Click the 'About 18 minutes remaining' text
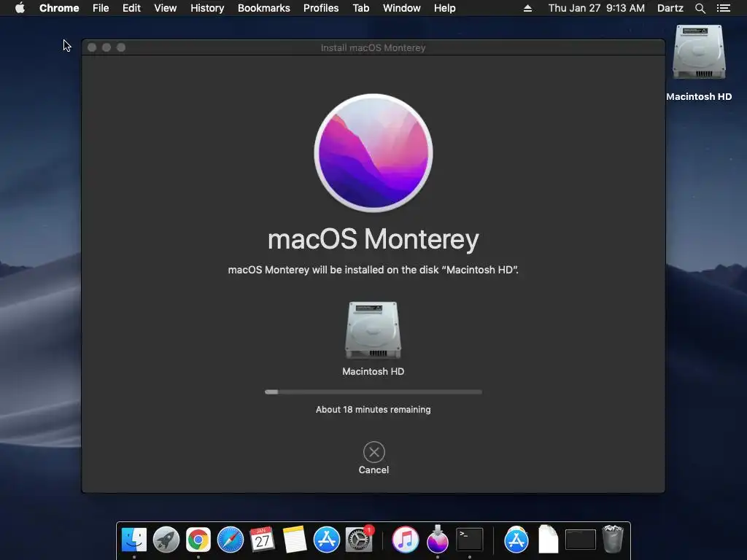 pos(373,410)
